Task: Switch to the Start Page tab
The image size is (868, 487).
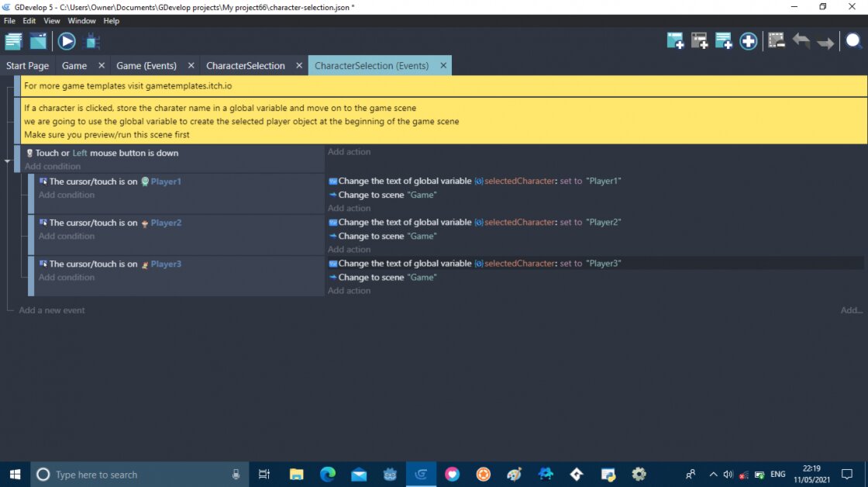Action: tap(27, 65)
